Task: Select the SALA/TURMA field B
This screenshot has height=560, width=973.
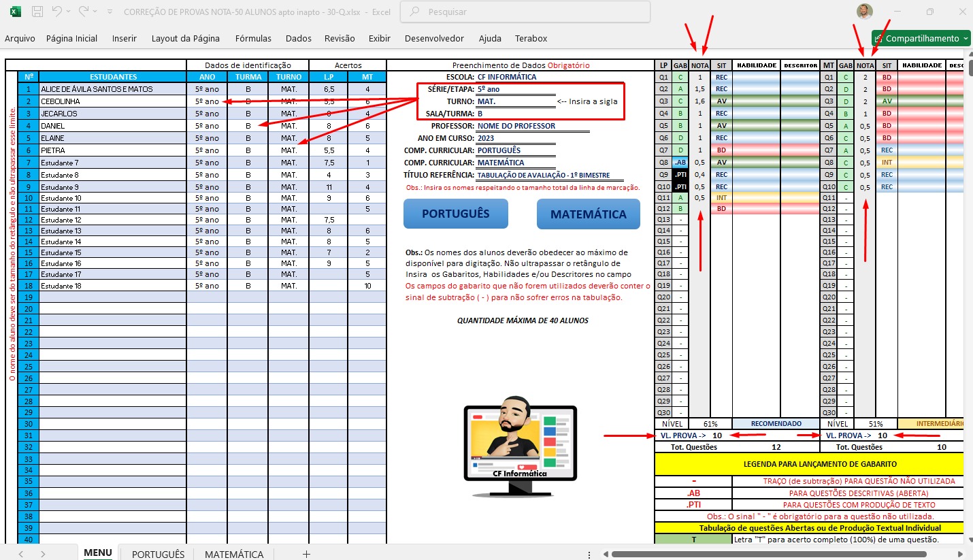Action: click(516, 114)
